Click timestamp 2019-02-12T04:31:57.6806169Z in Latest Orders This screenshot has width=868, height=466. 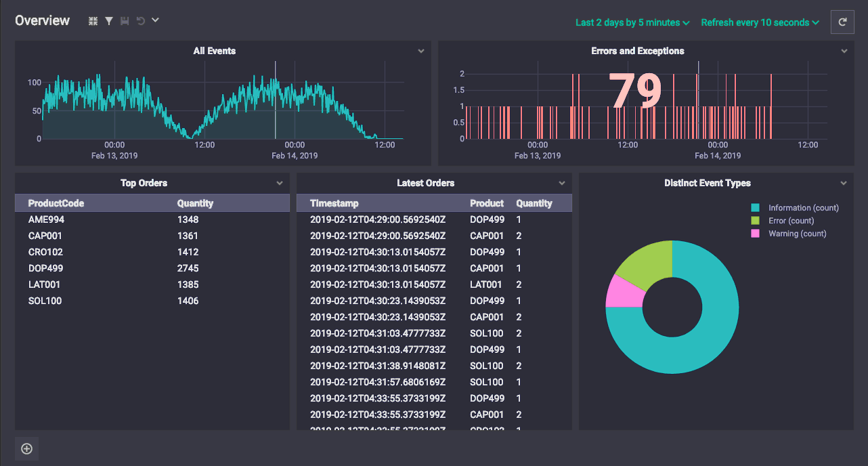point(378,382)
